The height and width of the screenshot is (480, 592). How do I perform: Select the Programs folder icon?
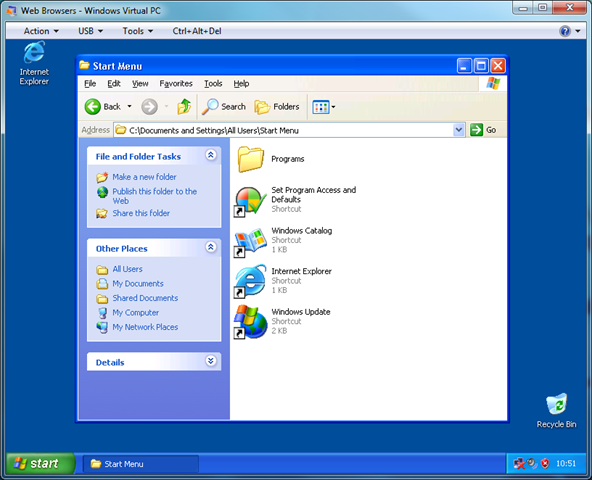pos(250,159)
